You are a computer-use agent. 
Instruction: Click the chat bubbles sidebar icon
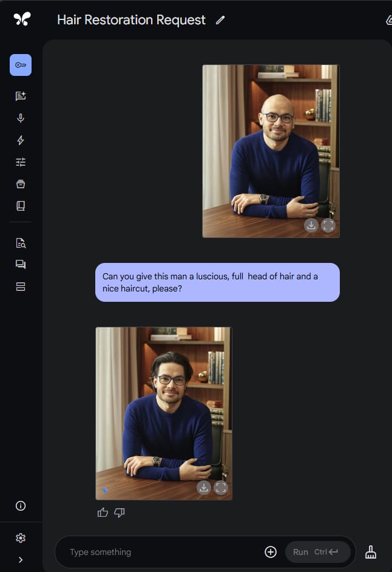click(x=21, y=265)
